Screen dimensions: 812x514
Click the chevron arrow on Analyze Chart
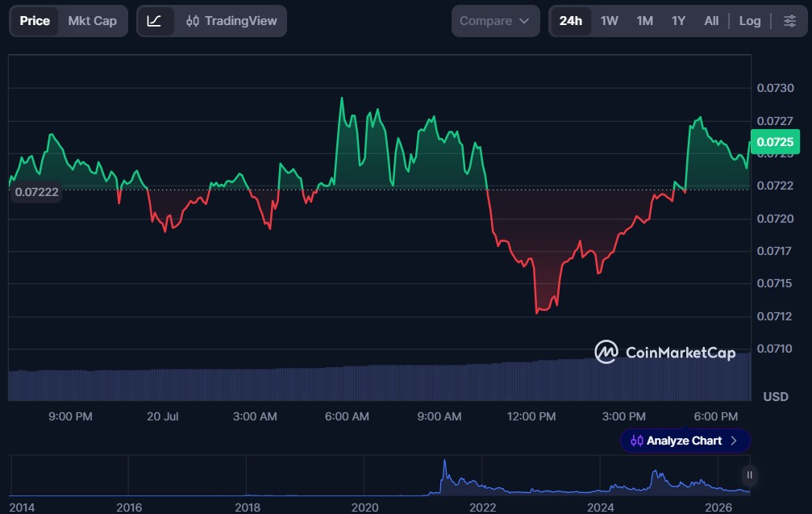point(734,441)
